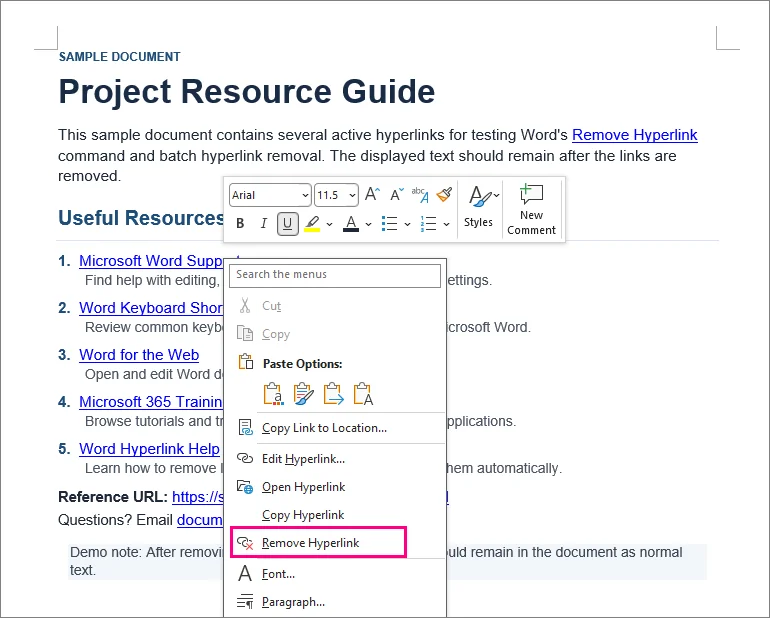Click the pages icon beside Copy

[x=245, y=333]
